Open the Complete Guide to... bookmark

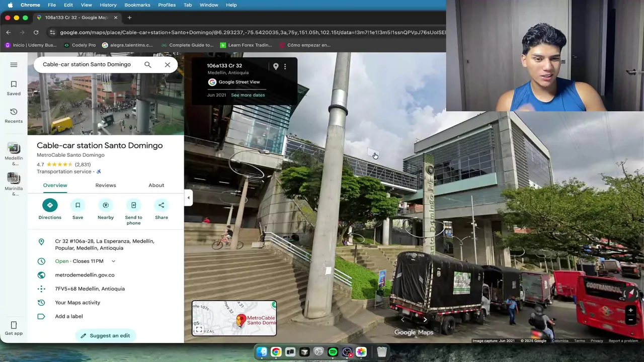[187, 45]
